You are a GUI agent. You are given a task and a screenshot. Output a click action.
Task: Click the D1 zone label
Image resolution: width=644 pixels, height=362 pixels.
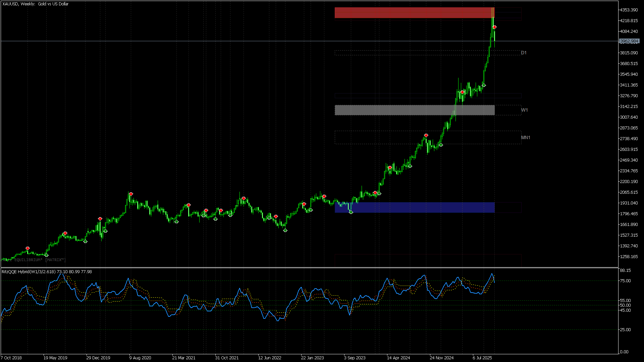click(x=524, y=53)
